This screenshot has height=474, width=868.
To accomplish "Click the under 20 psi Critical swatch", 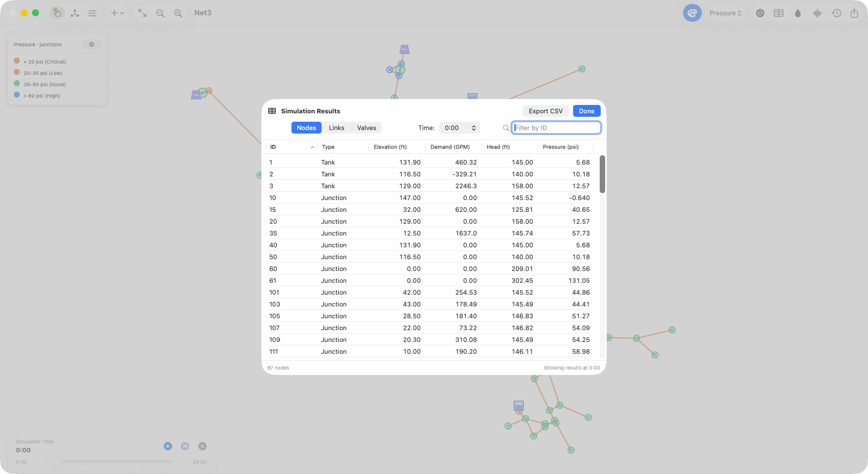I will point(17,61).
